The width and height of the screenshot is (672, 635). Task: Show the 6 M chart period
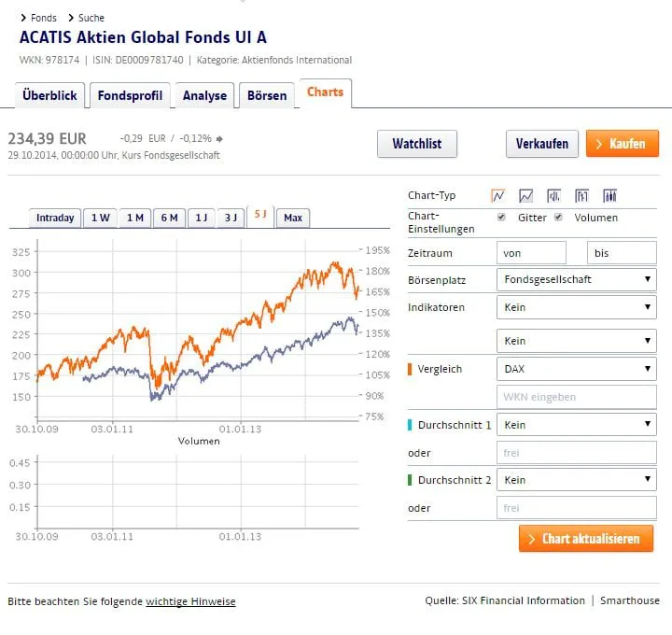pos(169,218)
